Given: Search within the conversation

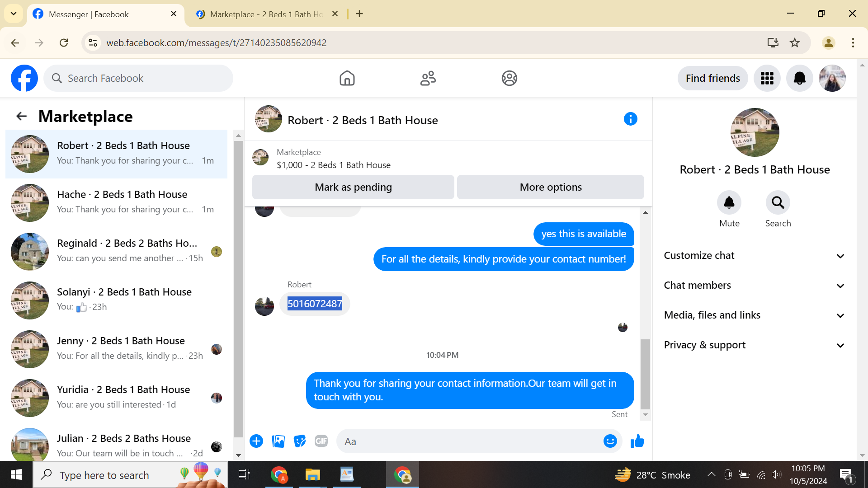Looking at the screenshot, I should coord(778,202).
